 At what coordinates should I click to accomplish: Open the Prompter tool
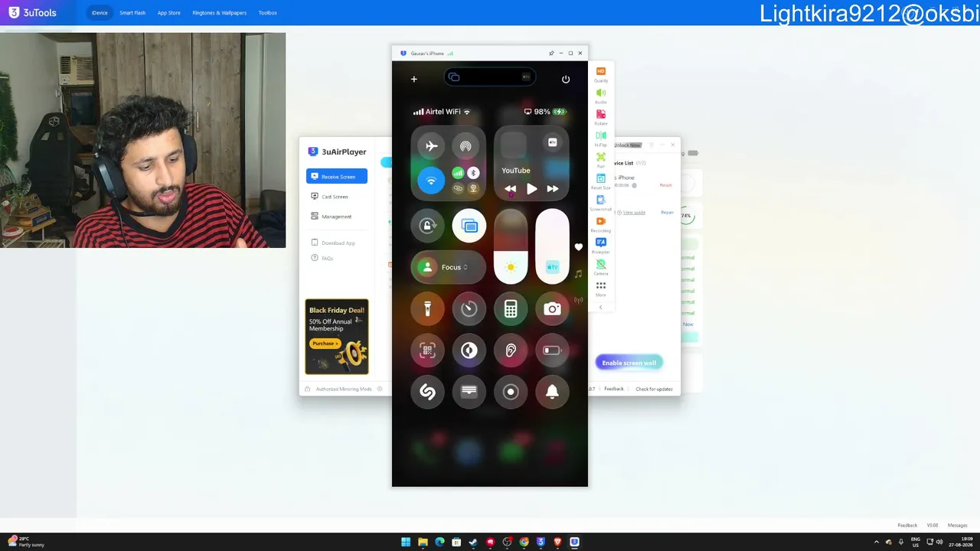601,246
